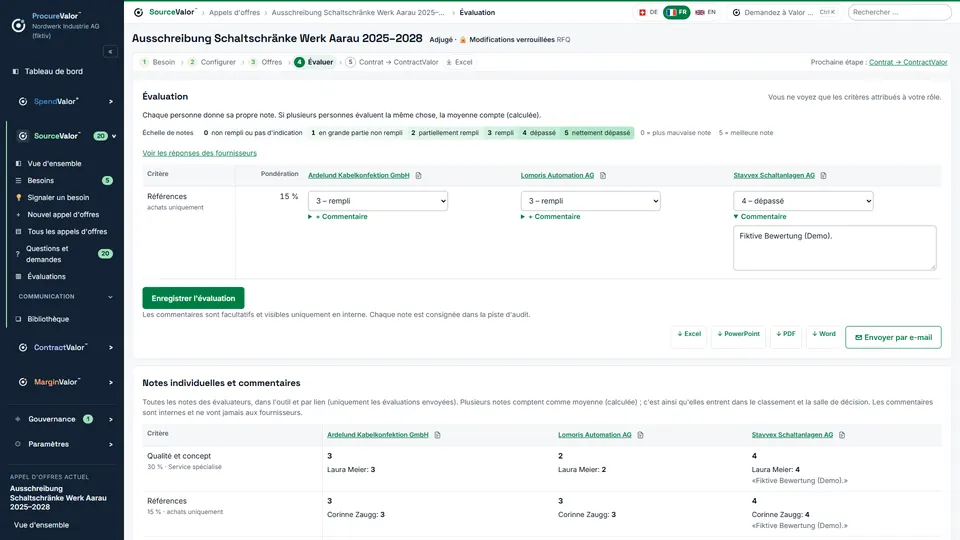Click the SourceValor breadcrumb logo
960x540 pixels.
pos(138,12)
